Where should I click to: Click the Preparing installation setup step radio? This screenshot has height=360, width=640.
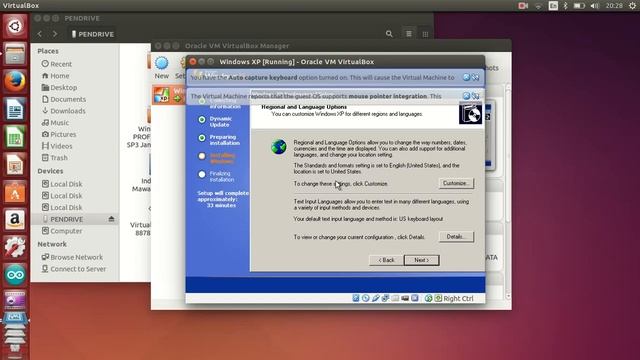(x=202, y=138)
